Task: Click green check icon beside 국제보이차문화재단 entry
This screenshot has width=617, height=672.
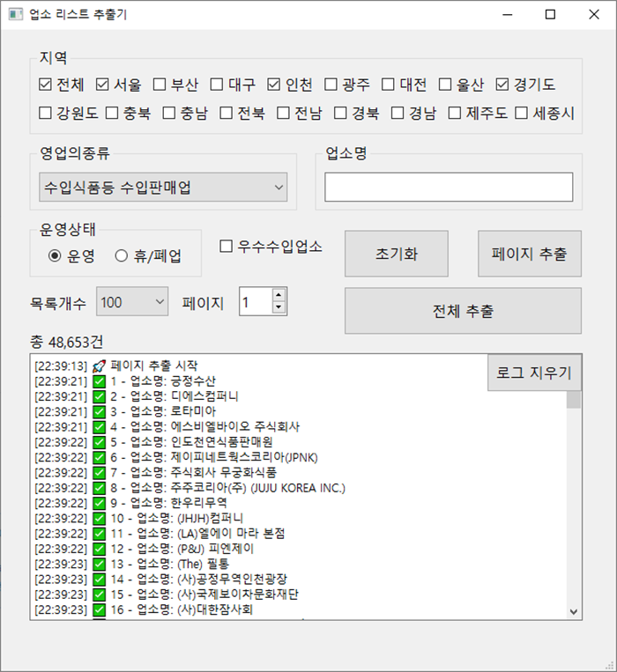Action: tap(99, 594)
